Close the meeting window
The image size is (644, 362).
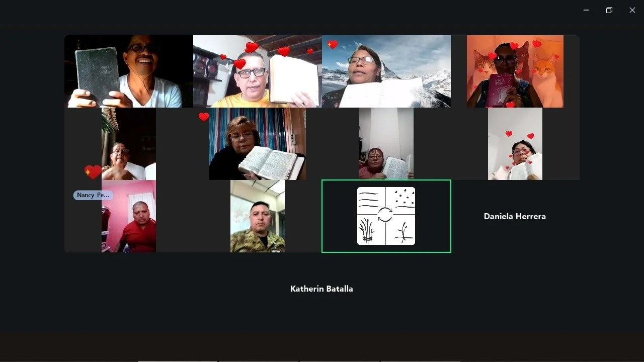pyautogui.click(x=632, y=10)
